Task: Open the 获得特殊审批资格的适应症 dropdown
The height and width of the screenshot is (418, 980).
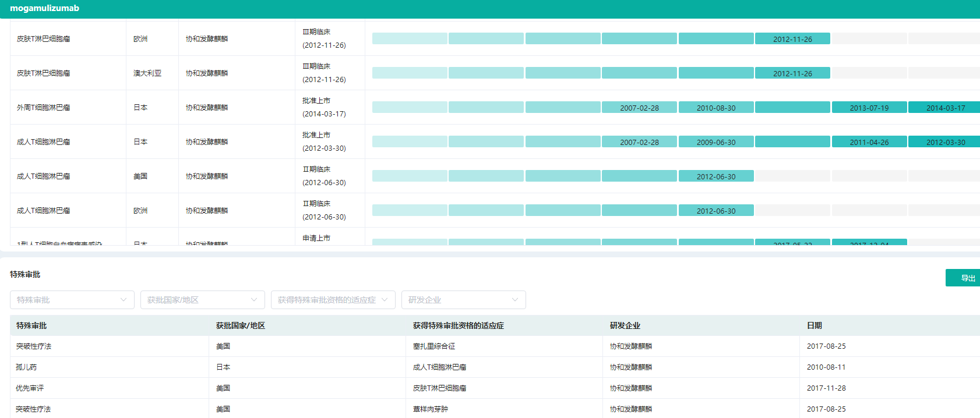Action: click(333, 300)
